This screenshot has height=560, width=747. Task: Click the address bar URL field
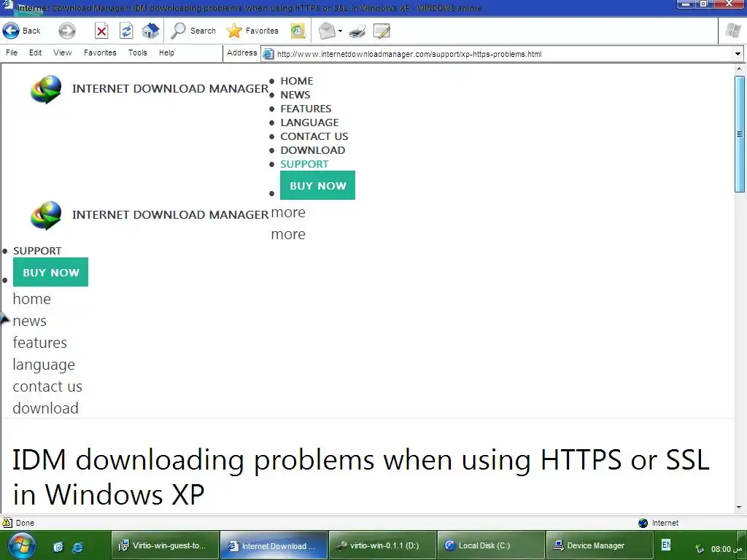[503, 54]
